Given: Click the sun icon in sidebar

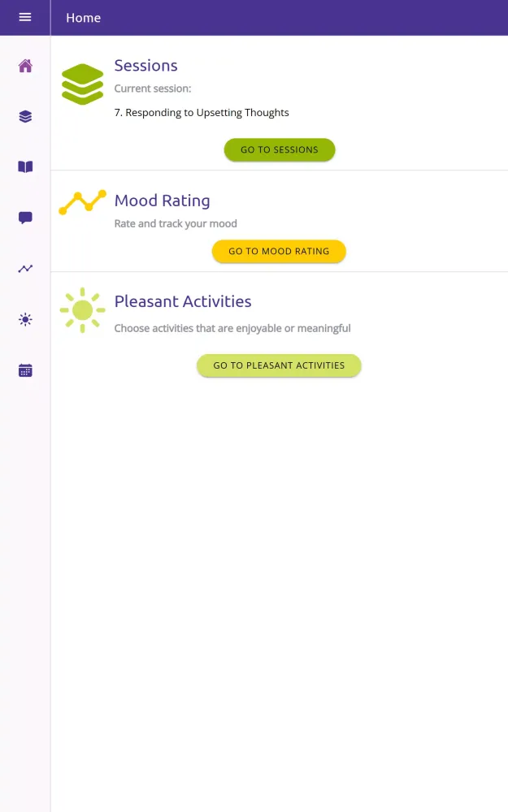Looking at the screenshot, I should (x=25, y=320).
